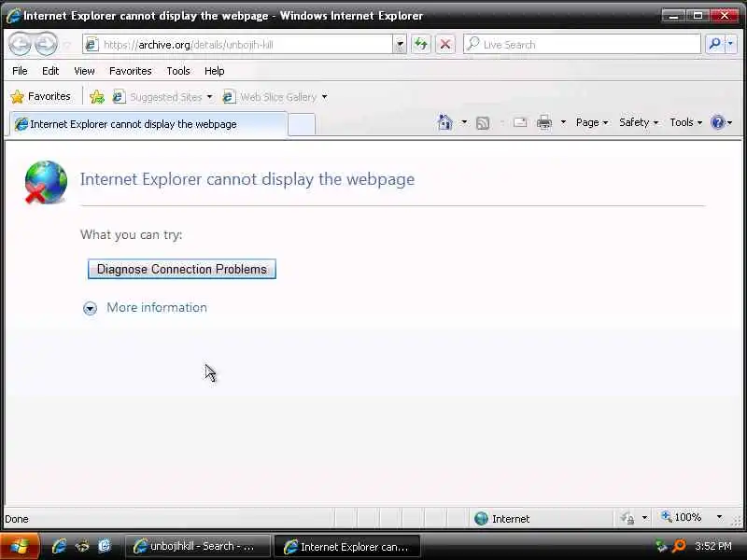The image size is (747, 560).
Task: Select the 'Internet Explorer cannot display' tab
Action: coord(148,124)
